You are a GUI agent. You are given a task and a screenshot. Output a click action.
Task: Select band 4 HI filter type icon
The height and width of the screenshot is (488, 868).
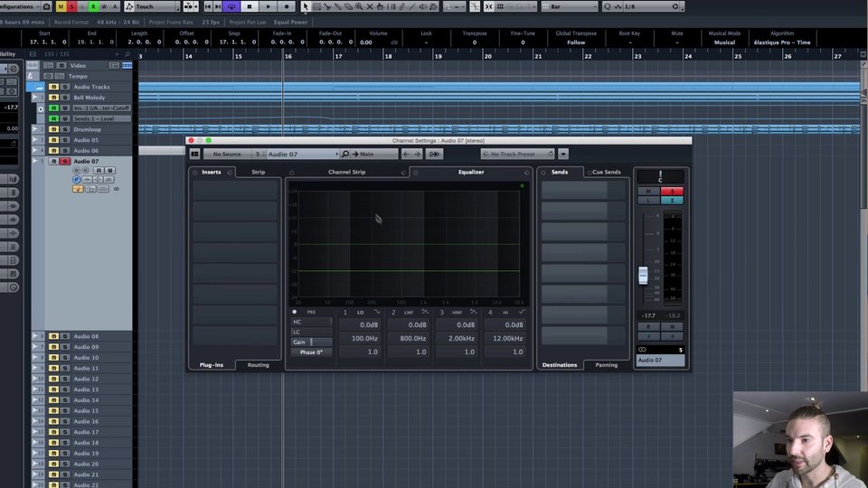(522, 312)
